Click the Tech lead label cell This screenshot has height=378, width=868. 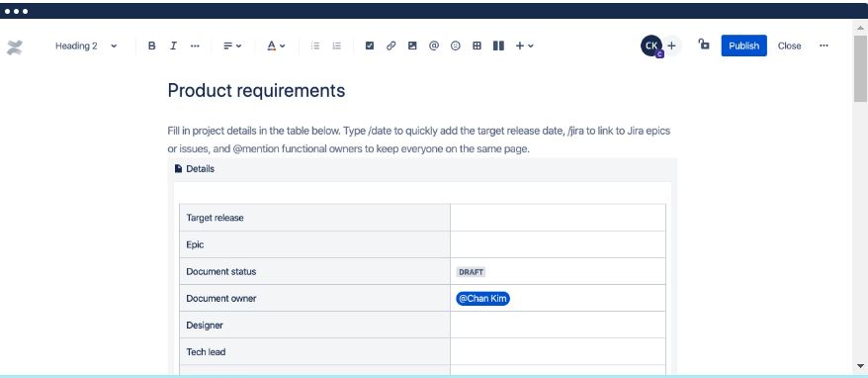point(314,351)
